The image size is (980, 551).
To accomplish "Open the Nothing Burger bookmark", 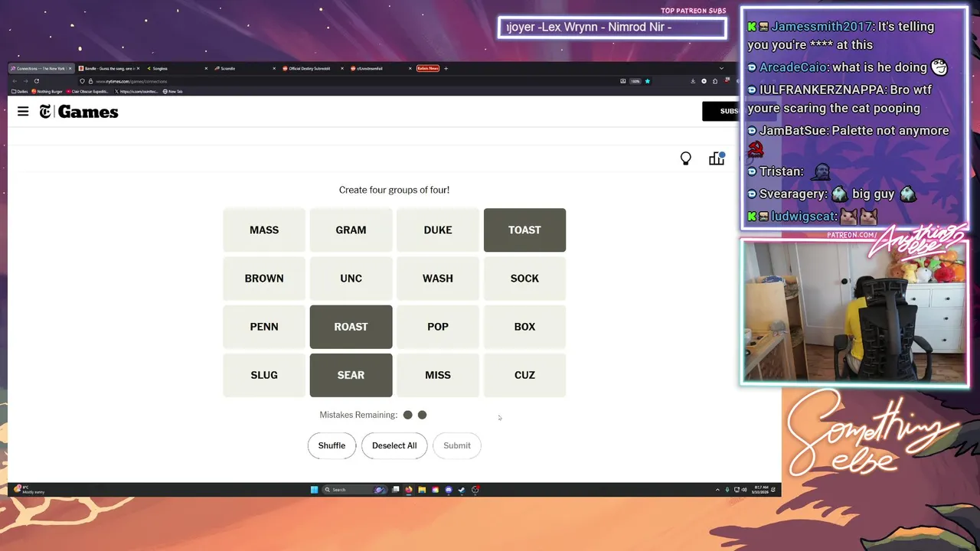I will [x=47, y=91].
